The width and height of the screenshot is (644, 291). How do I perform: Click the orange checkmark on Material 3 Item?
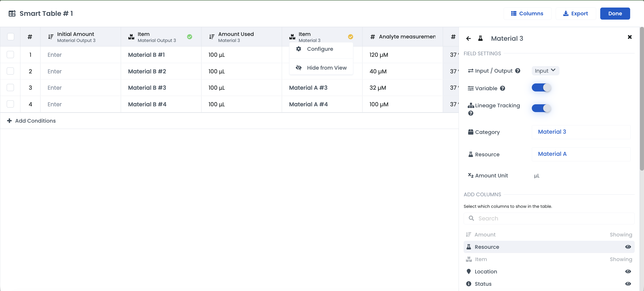(350, 37)
